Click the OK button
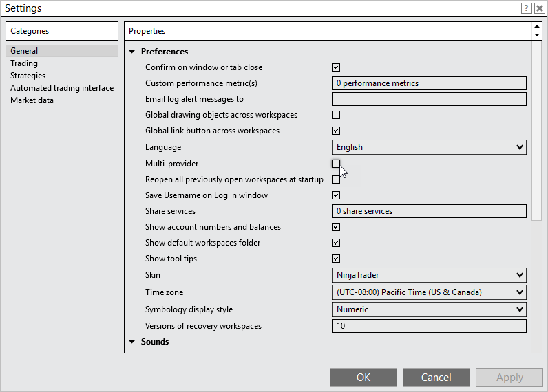The width and height of the screenshot is (548, 392). [x=363, y=377]
